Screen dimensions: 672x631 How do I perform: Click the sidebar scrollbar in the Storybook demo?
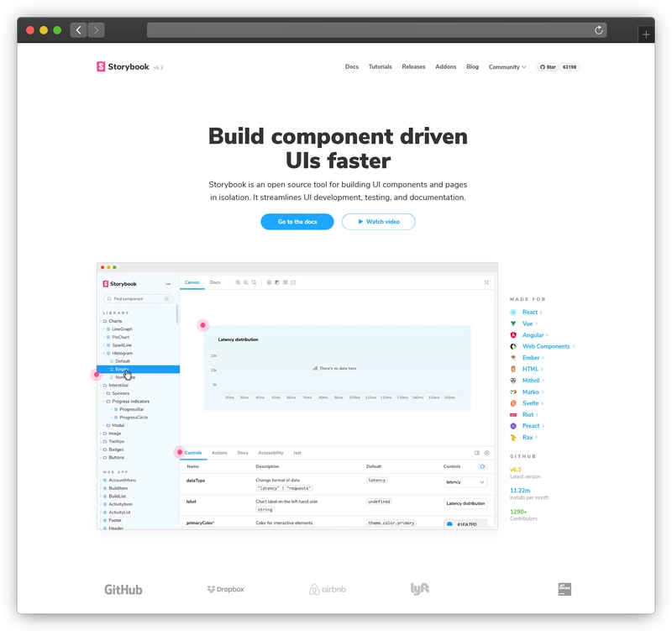177,313
